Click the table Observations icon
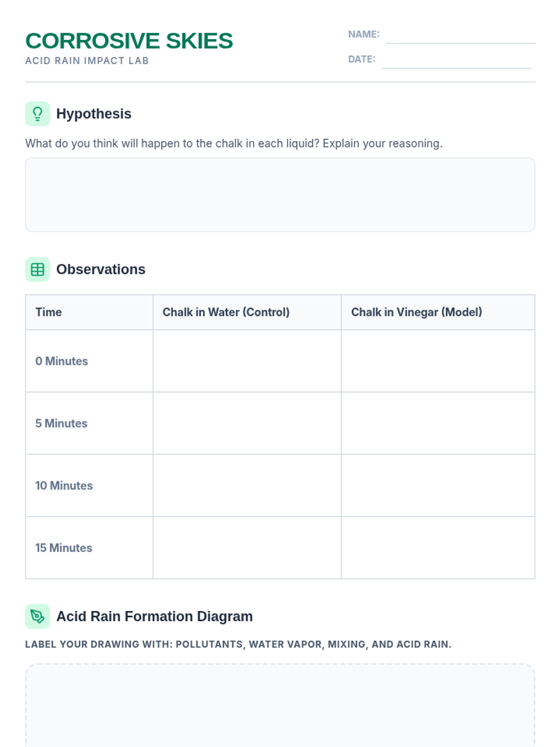Image resolution: width=560 pixels, height=747 pixels. (37, 269)
